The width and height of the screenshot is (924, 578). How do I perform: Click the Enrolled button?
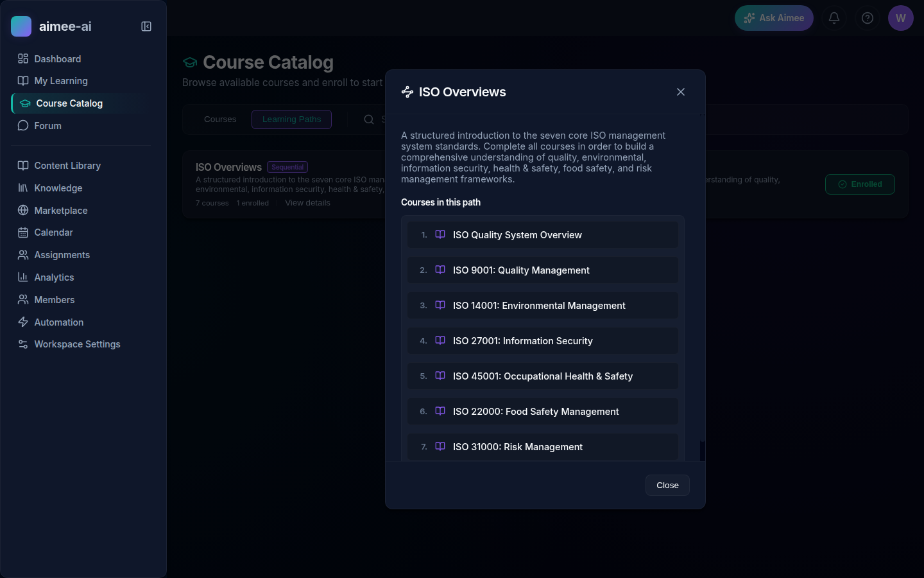click(860, 184)
